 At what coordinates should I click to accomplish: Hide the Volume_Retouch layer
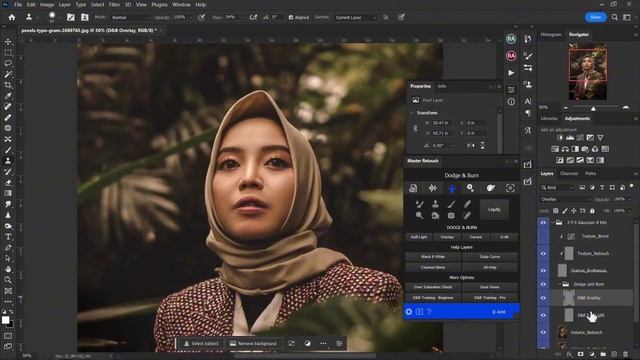click(x=543, y=332)
